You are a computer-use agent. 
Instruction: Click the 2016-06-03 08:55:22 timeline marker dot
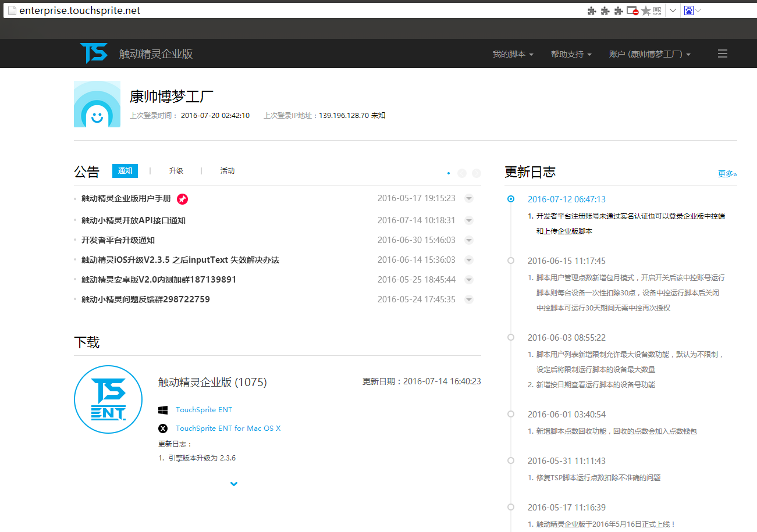pyautogui.click(x=511, y=337)
